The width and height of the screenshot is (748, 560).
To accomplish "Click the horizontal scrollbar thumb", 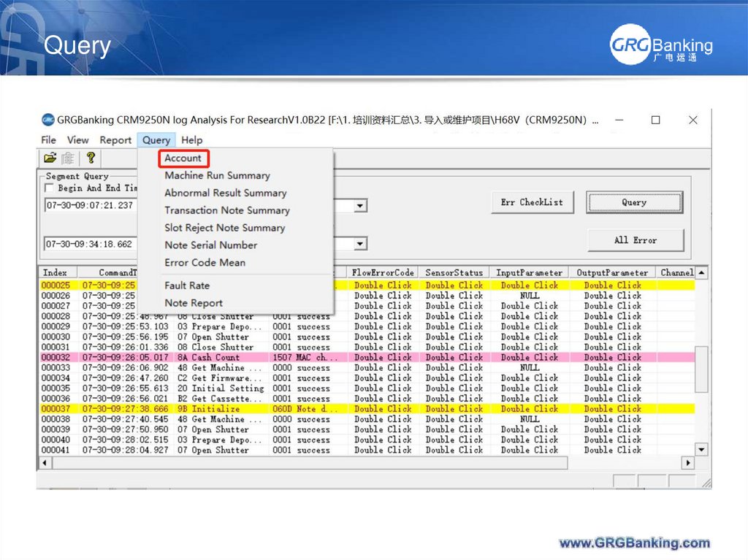I will coord(310,463).
